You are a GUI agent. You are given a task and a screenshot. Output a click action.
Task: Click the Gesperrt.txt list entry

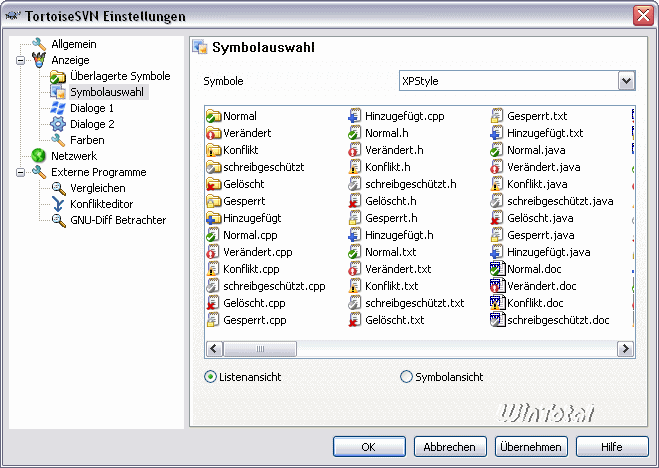[x=529, y=116]
